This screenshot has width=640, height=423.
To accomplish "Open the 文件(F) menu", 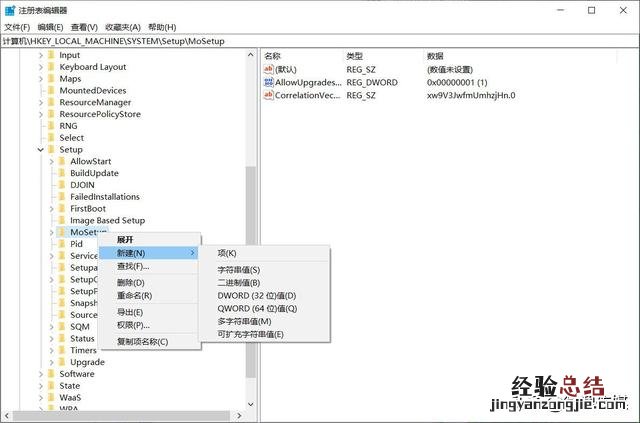I will pos(17,27).
